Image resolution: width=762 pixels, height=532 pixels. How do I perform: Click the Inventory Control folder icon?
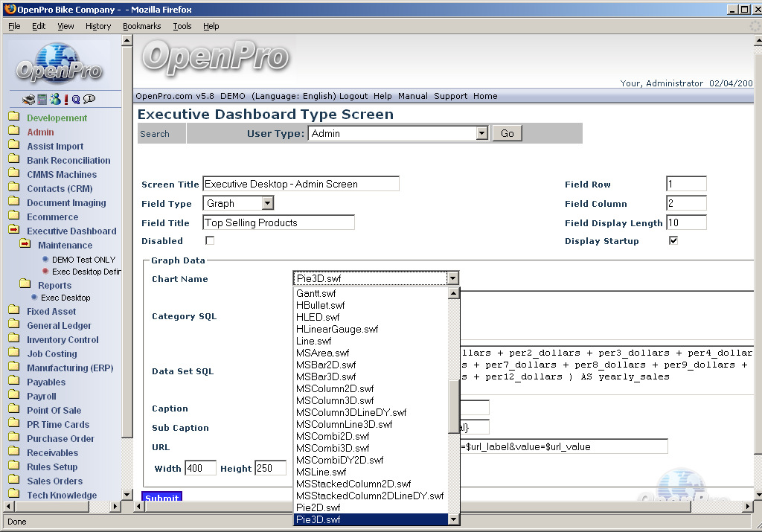[13, 339]
